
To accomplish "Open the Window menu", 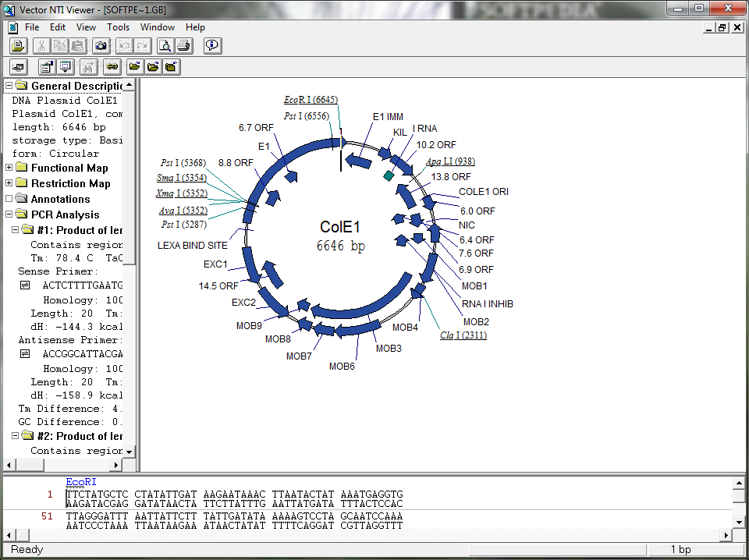I will (x=158, y=27).
